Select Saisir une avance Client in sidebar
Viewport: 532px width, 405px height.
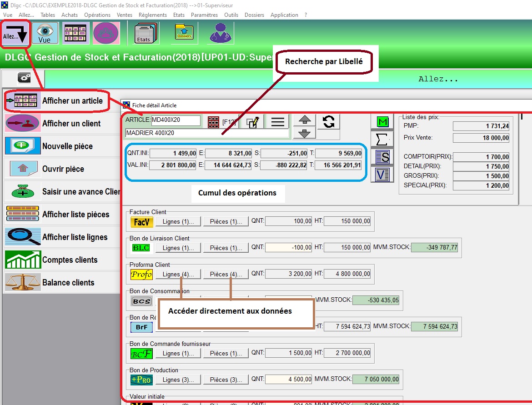62,192
